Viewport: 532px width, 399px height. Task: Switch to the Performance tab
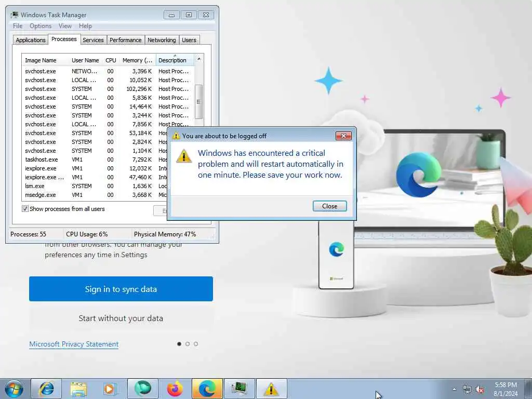[x=126, y=40]
